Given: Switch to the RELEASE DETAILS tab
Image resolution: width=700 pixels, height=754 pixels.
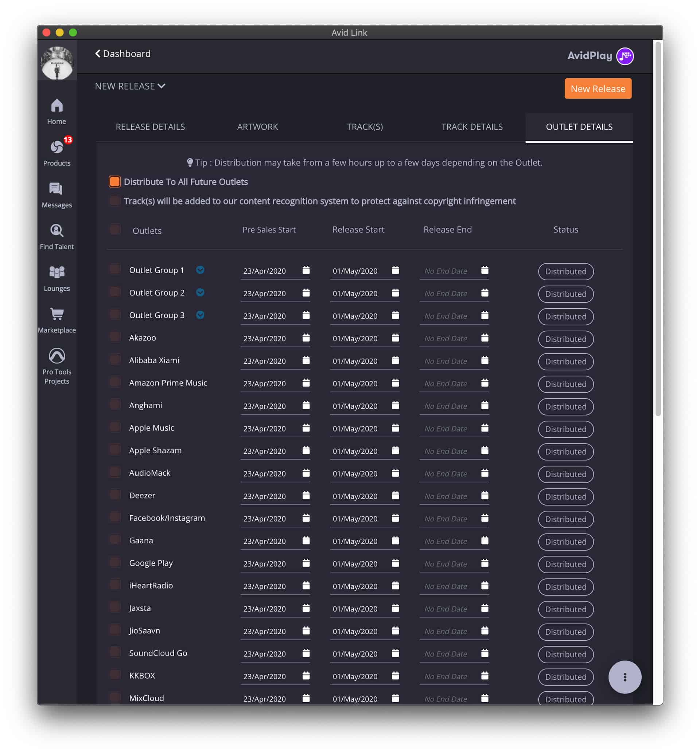Looking at the screenshot, I should pyautogui.click(x=150, y=127).
